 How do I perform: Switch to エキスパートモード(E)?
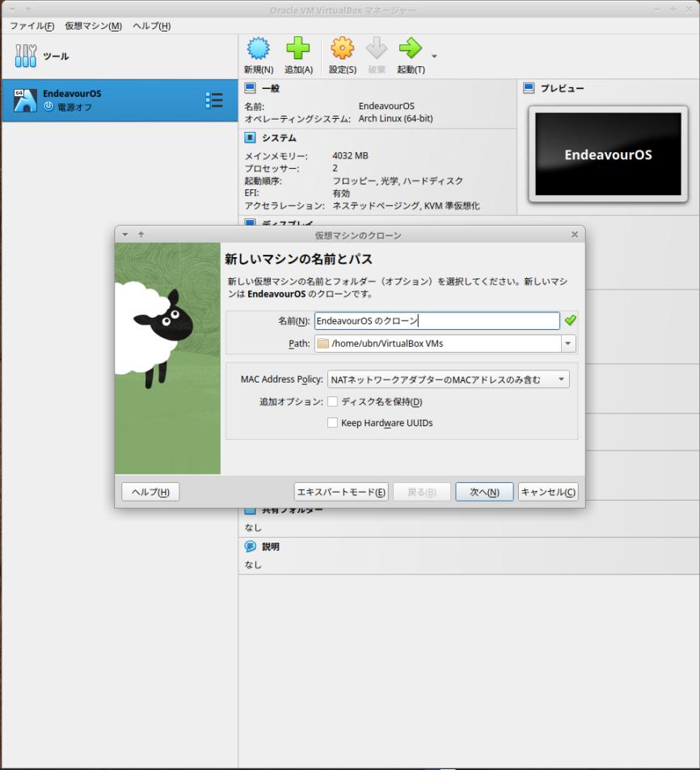[341, 492]
